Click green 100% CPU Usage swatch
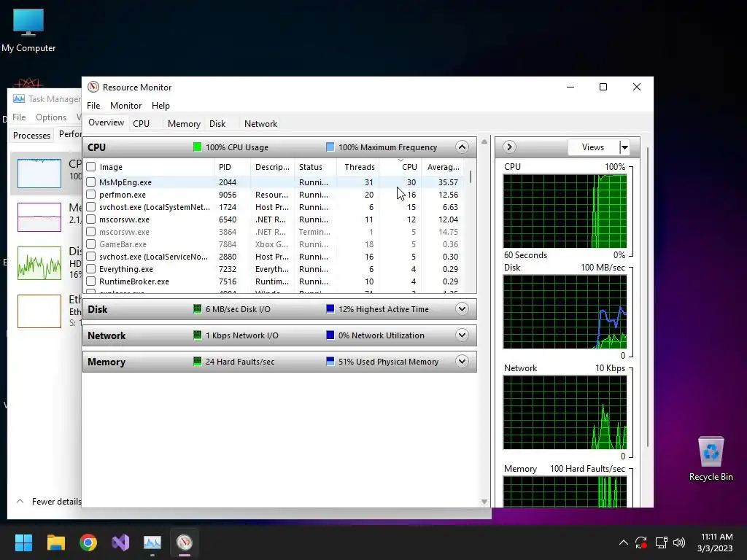747x560 pixels. pos(197,147)
